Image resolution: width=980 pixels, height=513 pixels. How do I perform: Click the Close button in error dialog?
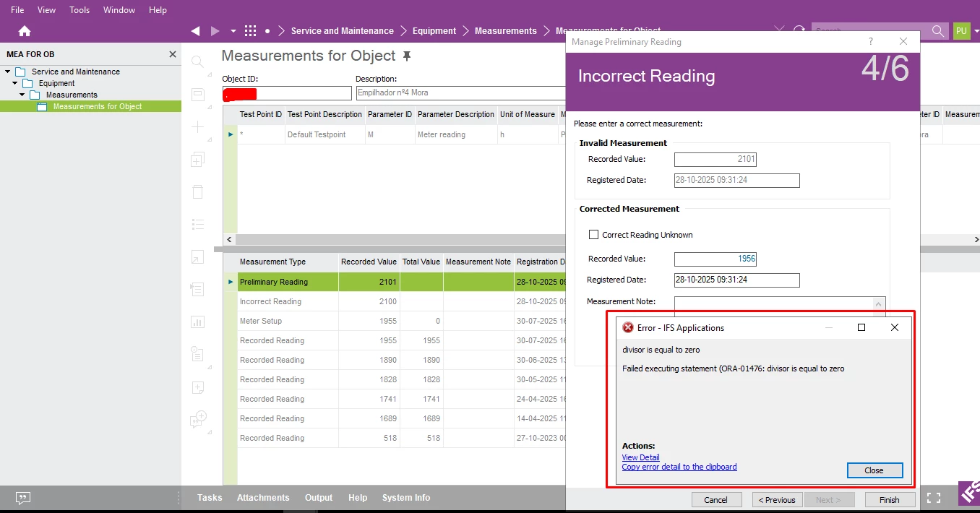874,470
